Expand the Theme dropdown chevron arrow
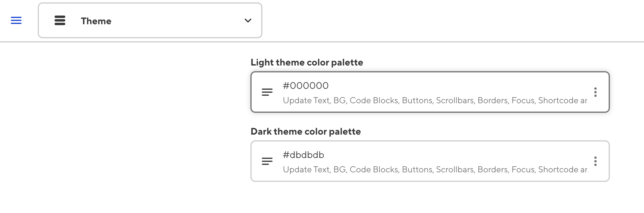The height and width of the screenshot is (213, 644). tap(248, 21)
